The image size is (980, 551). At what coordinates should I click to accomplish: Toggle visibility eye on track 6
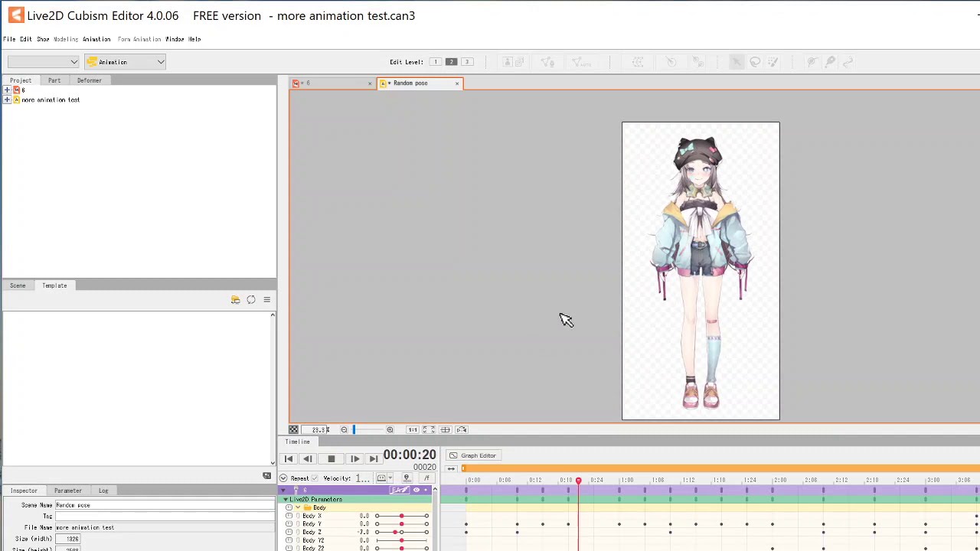coord(416,490)
